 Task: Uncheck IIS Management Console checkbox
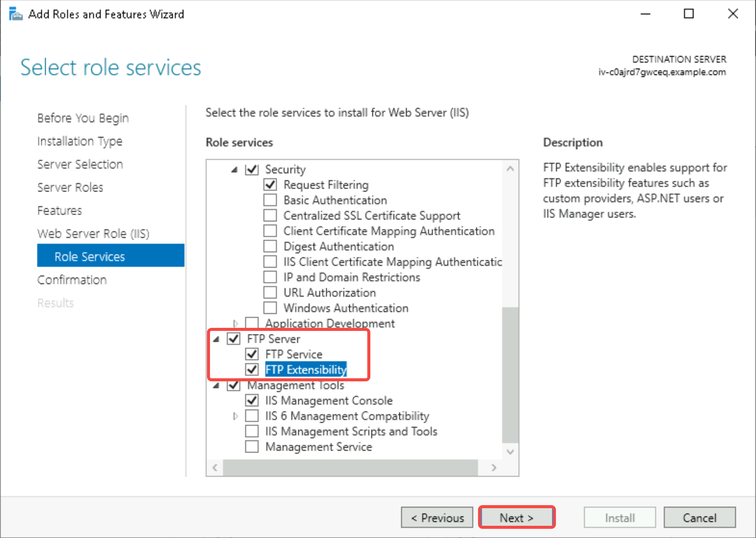[x=252, y=400]
